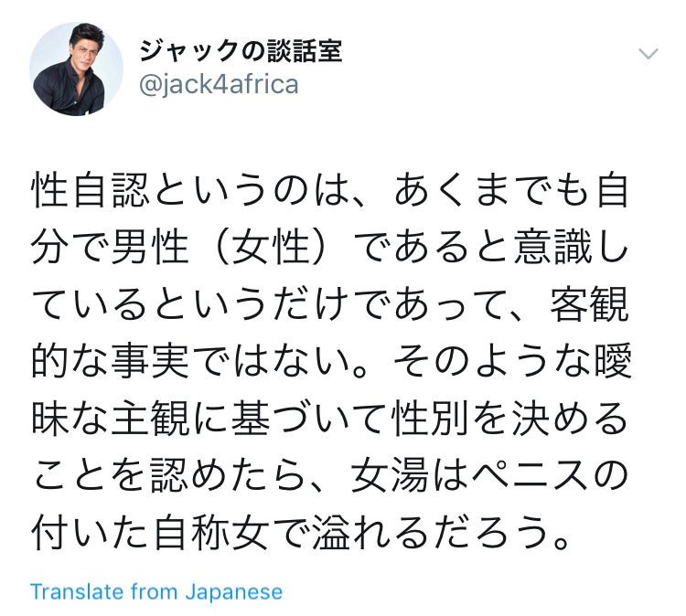Screen dimensions: 686x616
Task: Click last tweet line starting with 付いた自称女
Action: [x=301, y=533]
